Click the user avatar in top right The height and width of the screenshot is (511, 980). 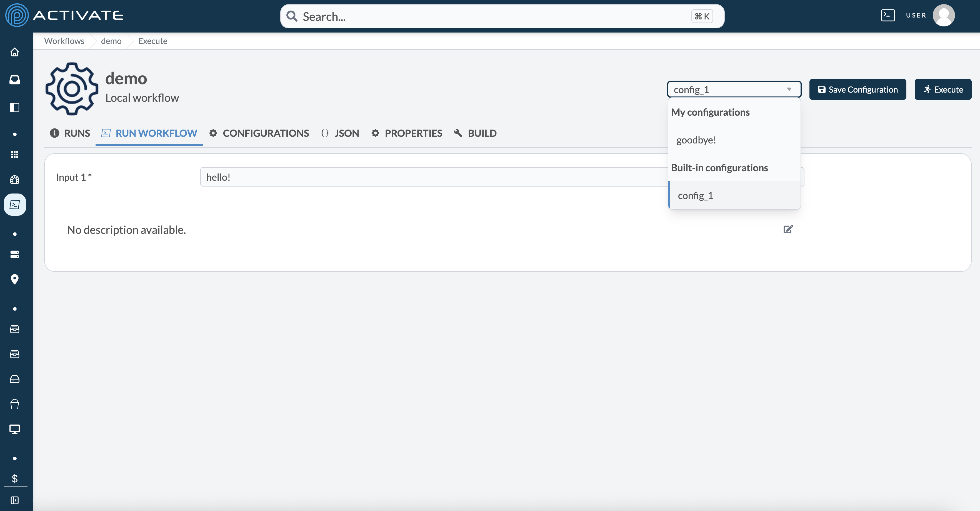tap(944, 15)
